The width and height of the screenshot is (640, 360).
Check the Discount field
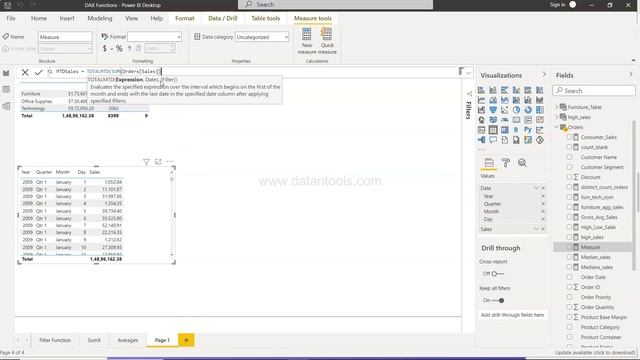point(569,177)
